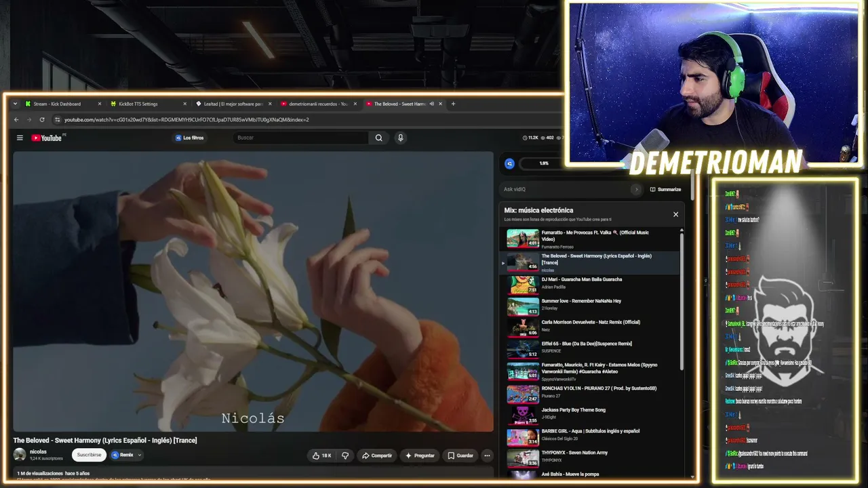Click the video player showing lilies
Screen dimensions: 868x488
pyautogui.click(x=253, y=291)
